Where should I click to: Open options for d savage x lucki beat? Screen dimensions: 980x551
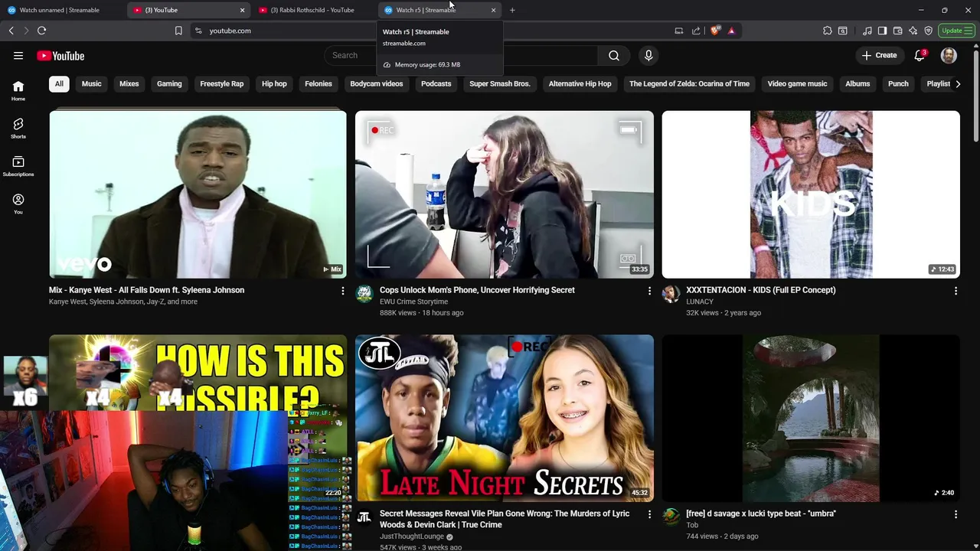[955, 514]
